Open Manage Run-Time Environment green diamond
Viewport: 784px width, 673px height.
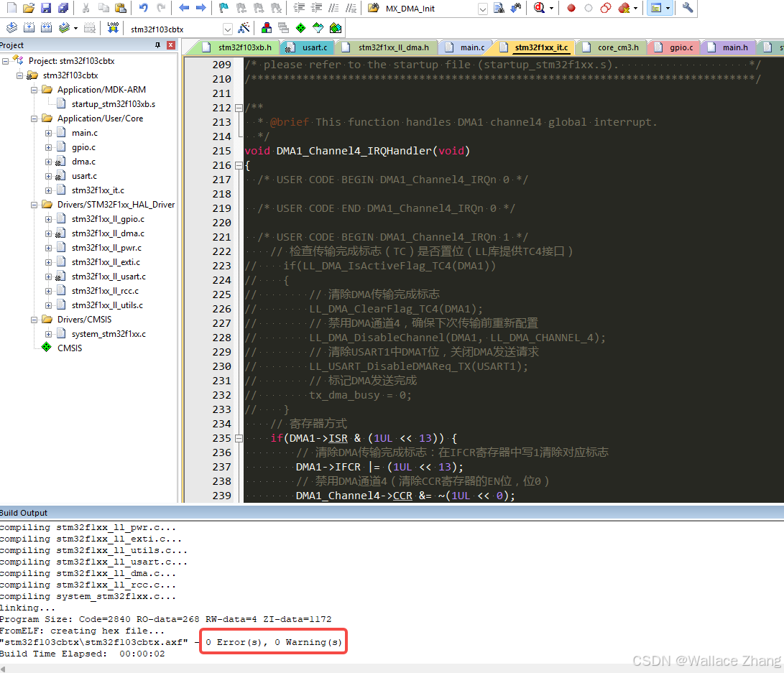click(301, 28)
